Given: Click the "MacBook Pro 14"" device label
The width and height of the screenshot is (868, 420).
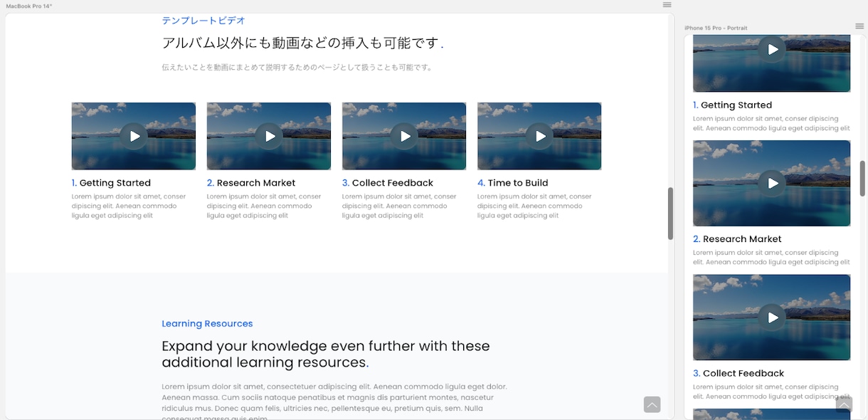Looking at the screenshot, I should point(28,6).
